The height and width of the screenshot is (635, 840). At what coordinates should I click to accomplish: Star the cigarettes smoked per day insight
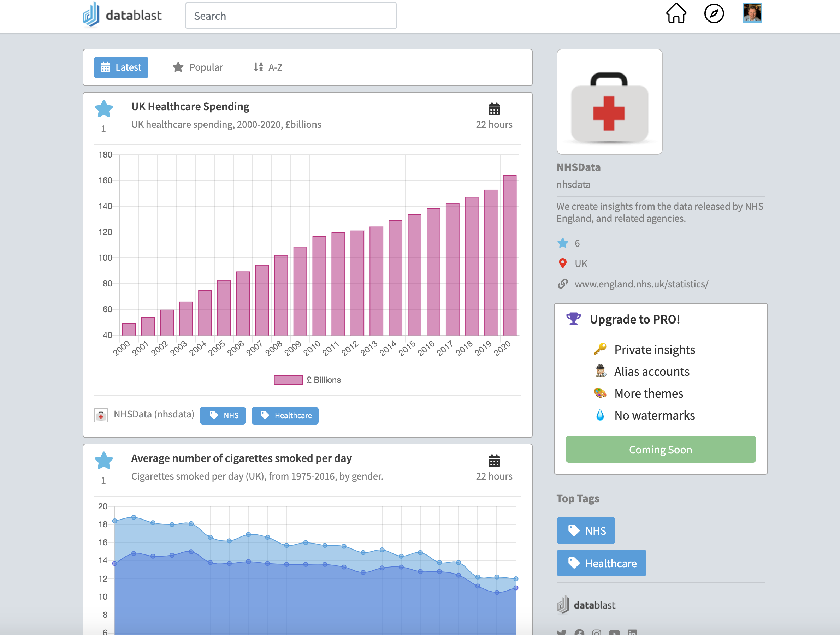(x=103, y=461)
